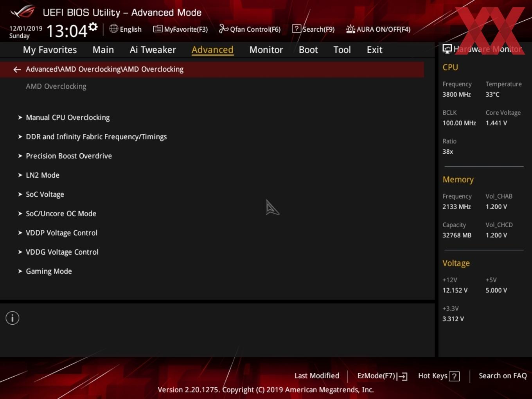Click Core Voltage 1.441 V value
Screen dimensions: 532x399
(496, 123)
